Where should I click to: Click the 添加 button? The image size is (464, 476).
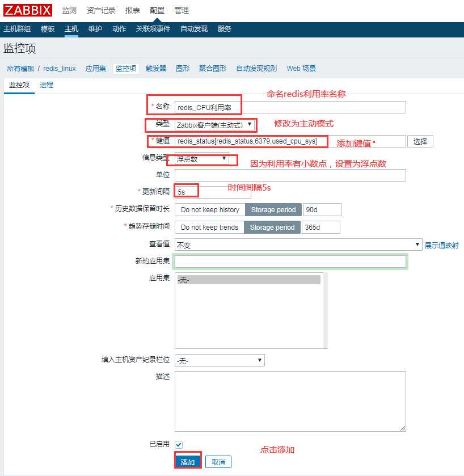pyautogui.click(x=188, y=462)
